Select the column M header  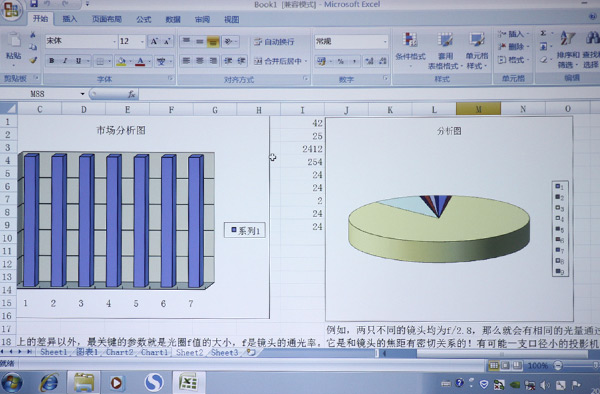click(x=478, y=109)
